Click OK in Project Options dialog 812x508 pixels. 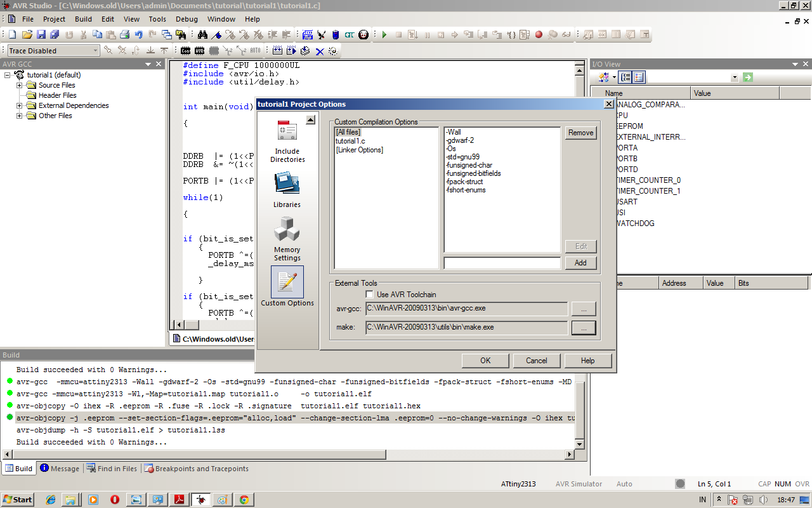(x=485, y=360)
